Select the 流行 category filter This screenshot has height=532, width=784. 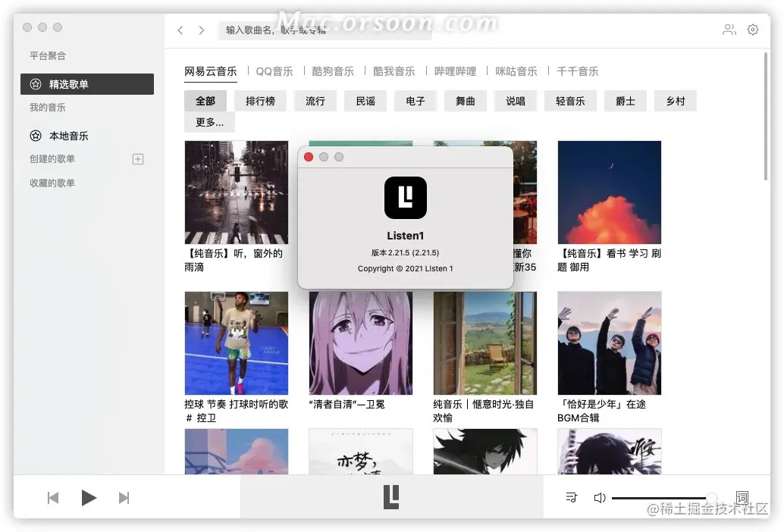point(315,101)
